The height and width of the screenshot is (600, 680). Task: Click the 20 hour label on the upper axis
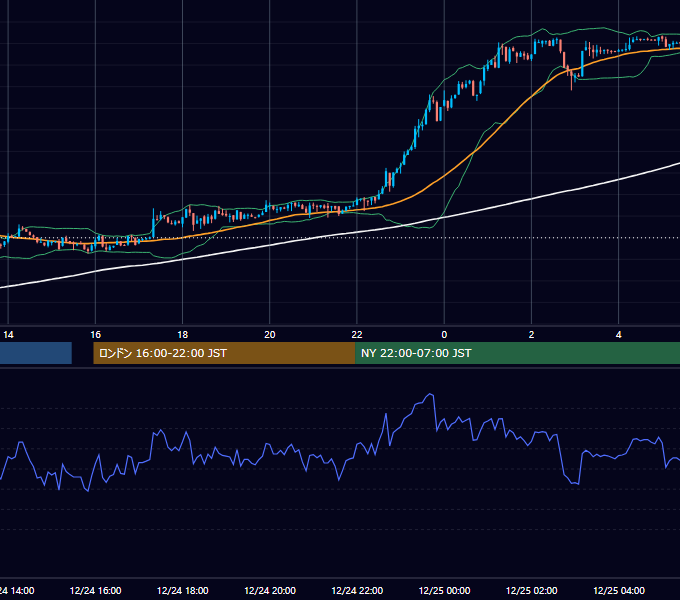(x=270, y=335)
